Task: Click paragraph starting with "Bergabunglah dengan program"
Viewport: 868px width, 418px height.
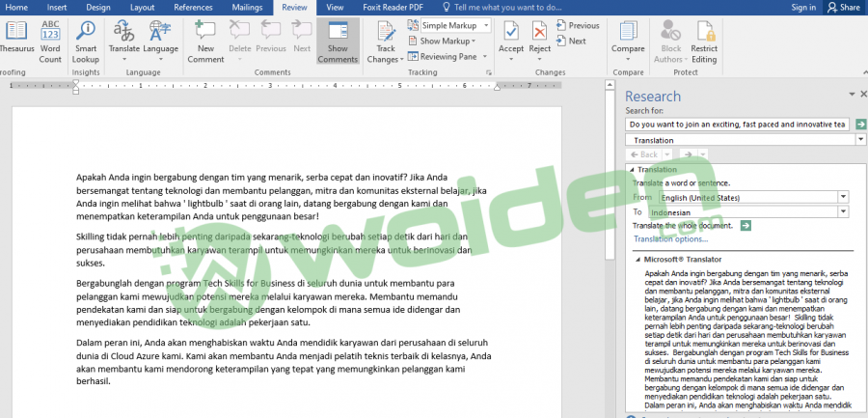Action: coord(268,303)
